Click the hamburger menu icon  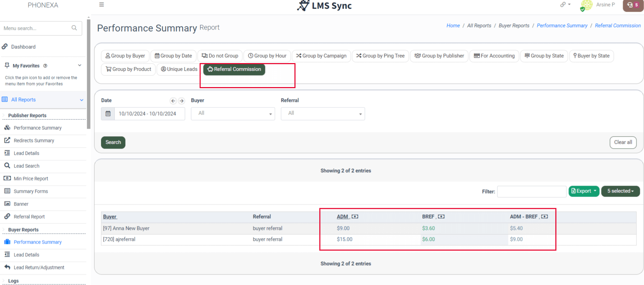pos(102,5)
